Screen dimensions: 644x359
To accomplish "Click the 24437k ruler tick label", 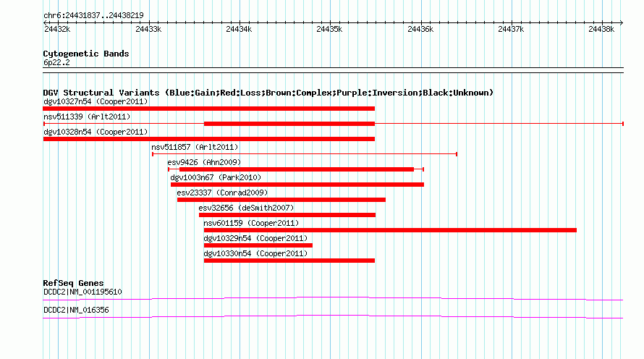I will click(511, 29).
